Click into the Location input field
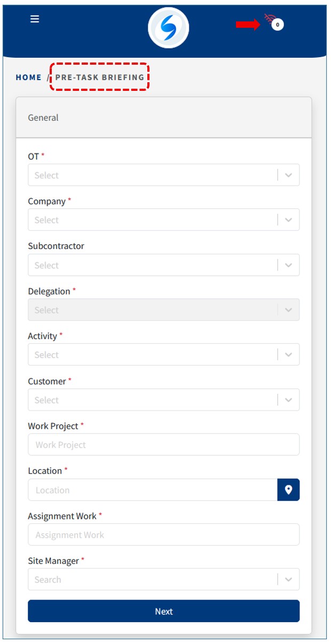 (x=152, y=490)
